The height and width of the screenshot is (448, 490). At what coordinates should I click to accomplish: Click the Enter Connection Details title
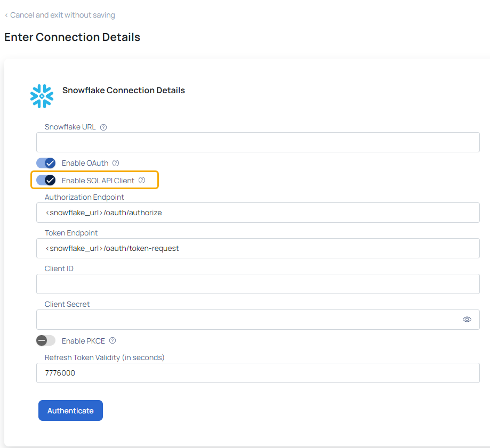[72, 37]
